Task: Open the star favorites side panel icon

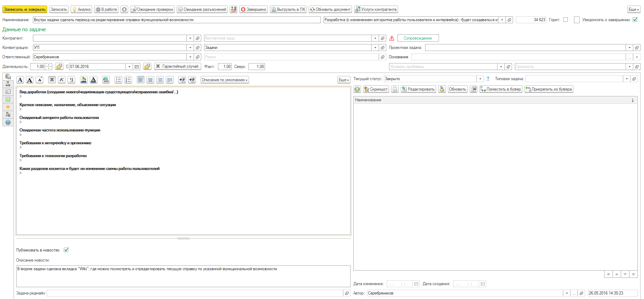Action: pos(8,107)
